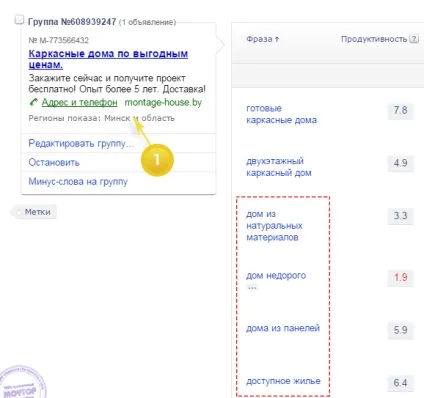The height and width of the screenshot is (398, 424).
Task: Click the productivity value 5.9
Action: [400, 330]
